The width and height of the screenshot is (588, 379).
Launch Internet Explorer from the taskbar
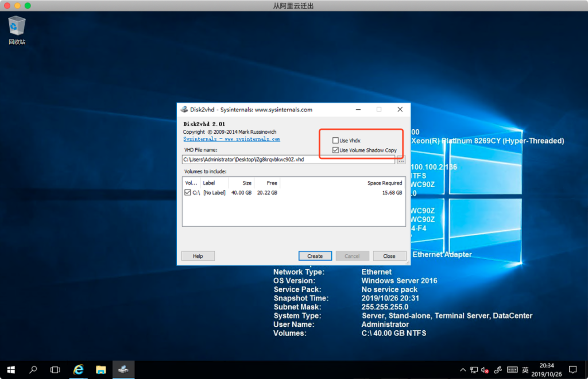78,369
